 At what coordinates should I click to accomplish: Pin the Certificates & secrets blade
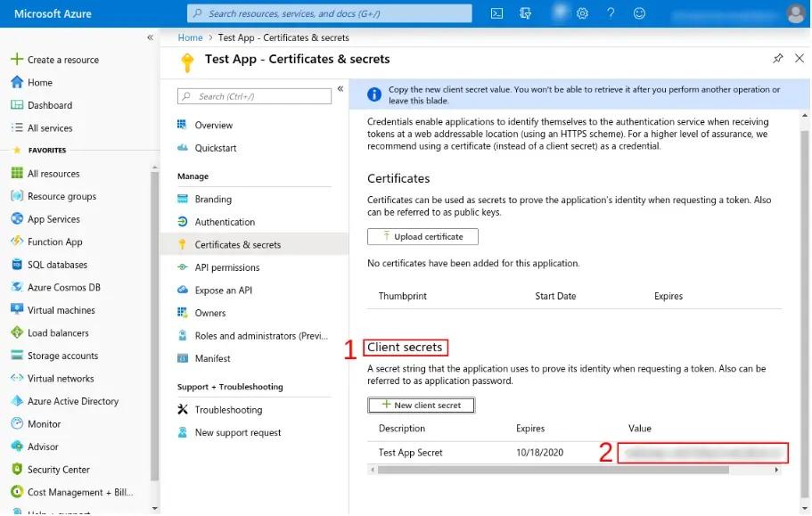click(x=778, y=58)
